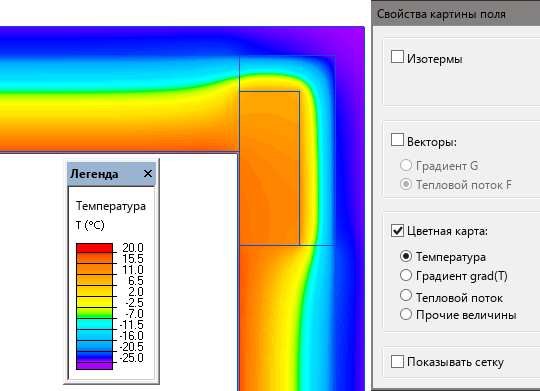Select the Прочие величины radio button
Screen dimensions: 540x391
click(x=406, y=314)
